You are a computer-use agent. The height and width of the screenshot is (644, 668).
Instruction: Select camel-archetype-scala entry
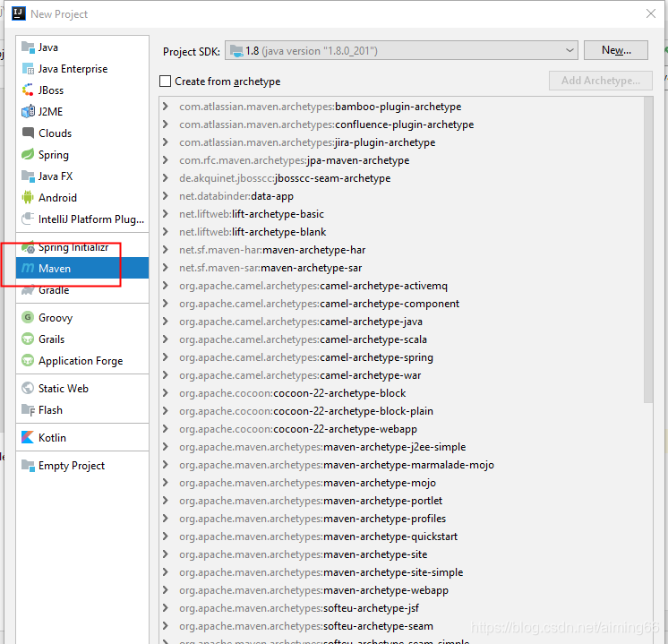(x=303, y=339)
